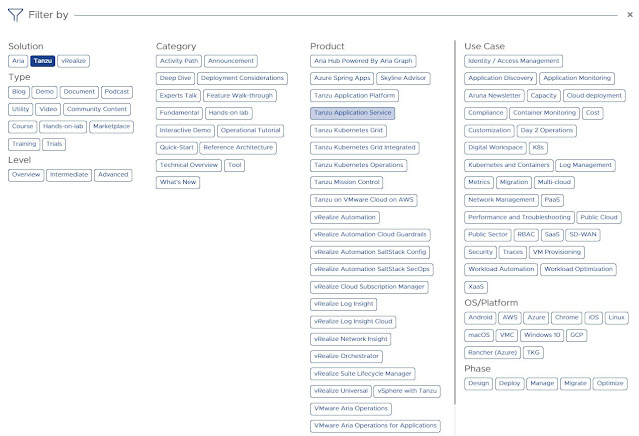
Task: Toggle the vRealize solution filter
Action: (x=73, y=61)
